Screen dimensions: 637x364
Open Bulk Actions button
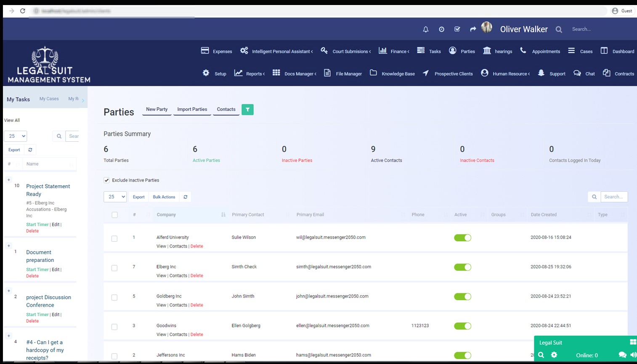164,197
